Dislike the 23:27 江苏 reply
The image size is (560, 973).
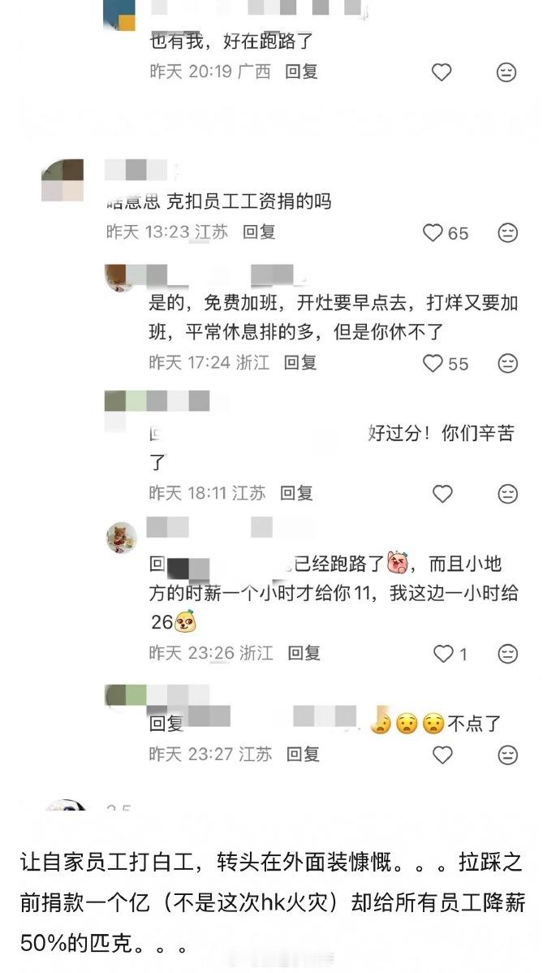(x=508, y=755)
